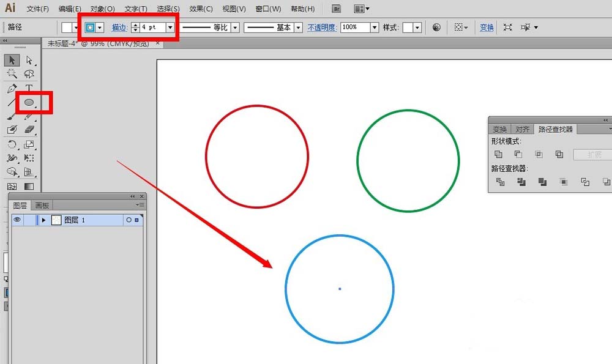Select the Magic Wand tool
This screenshot has width=612, height=364.
tap(12, 74)
